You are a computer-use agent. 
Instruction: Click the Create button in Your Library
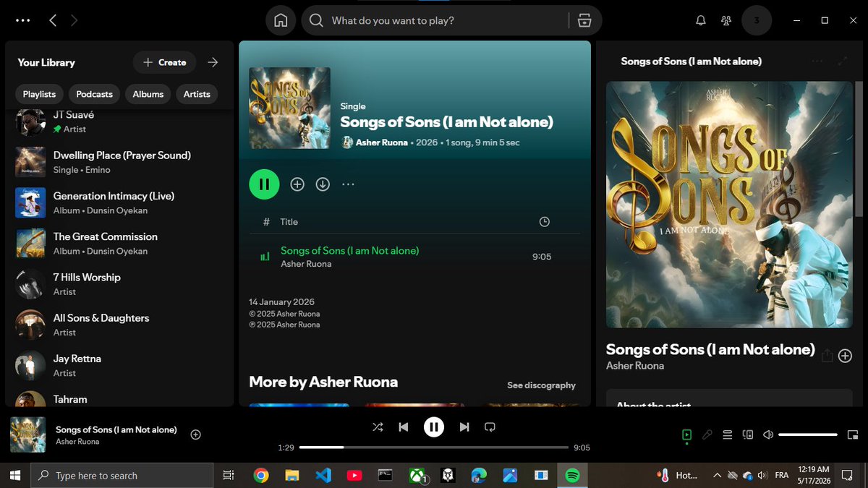click(x=165, y=62)
